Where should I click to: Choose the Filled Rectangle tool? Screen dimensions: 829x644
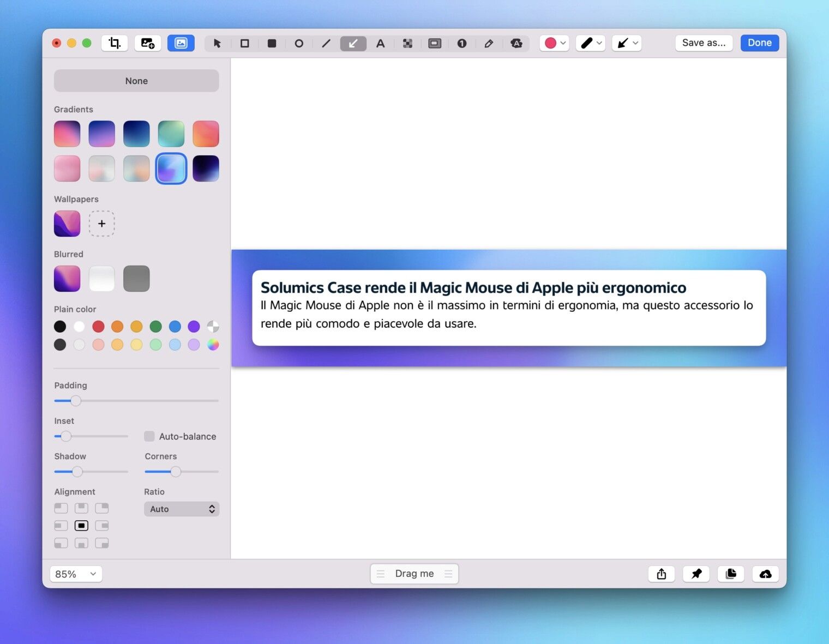(x=272, y=43)
